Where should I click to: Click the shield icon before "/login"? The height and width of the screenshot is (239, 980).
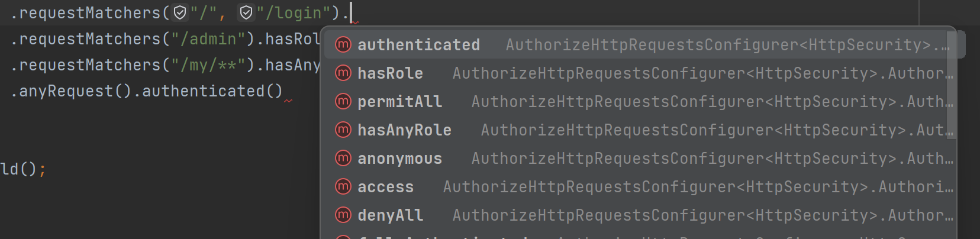click(246, 12)
